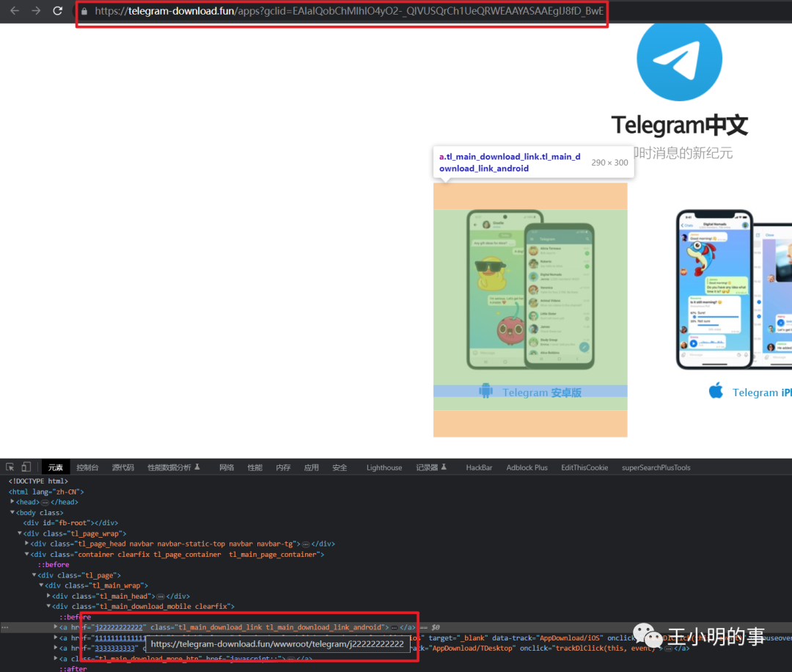Expand the ellipsis inside the android anchor
The width and height of the screenshot is (792, 672).
[394, 627]
